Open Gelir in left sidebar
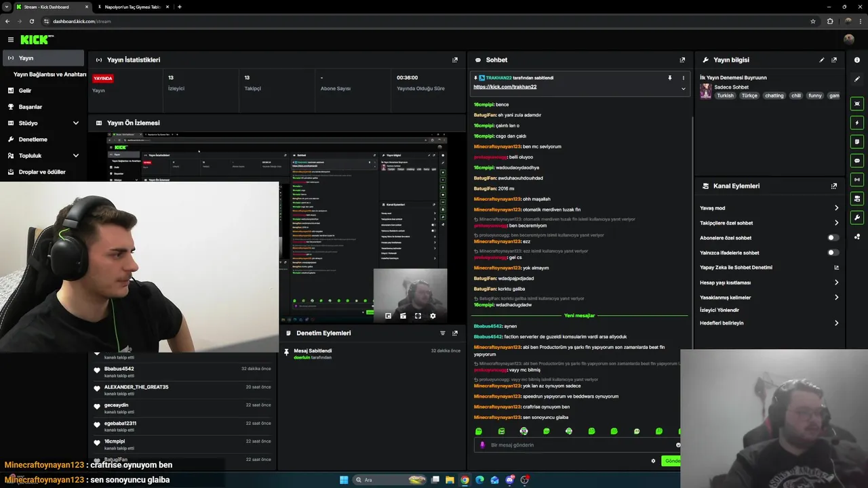Image resolution: width=868 pixels, height=488 pixels. tap(43, 90)
